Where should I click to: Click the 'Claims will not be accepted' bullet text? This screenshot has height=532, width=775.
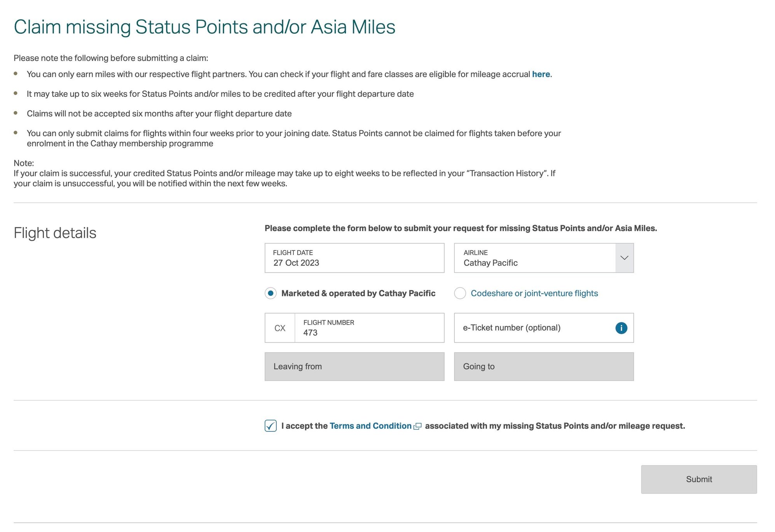click(159, 114)
